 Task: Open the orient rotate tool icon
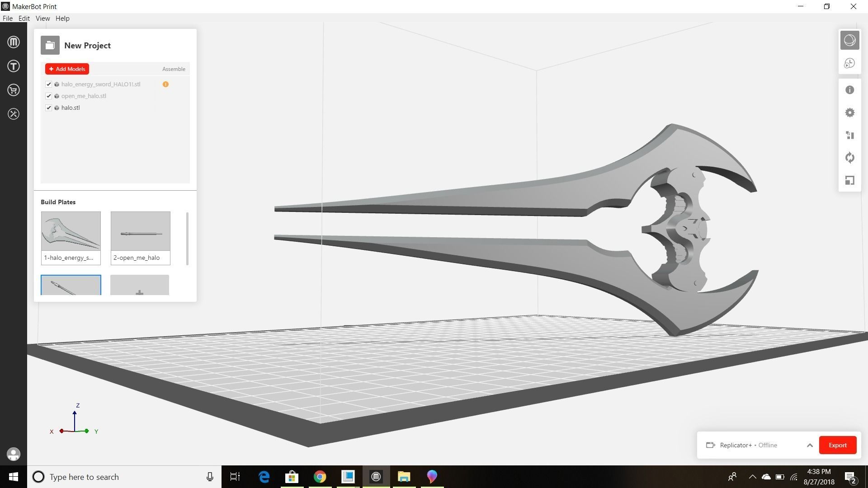click(x=849, y=158)
